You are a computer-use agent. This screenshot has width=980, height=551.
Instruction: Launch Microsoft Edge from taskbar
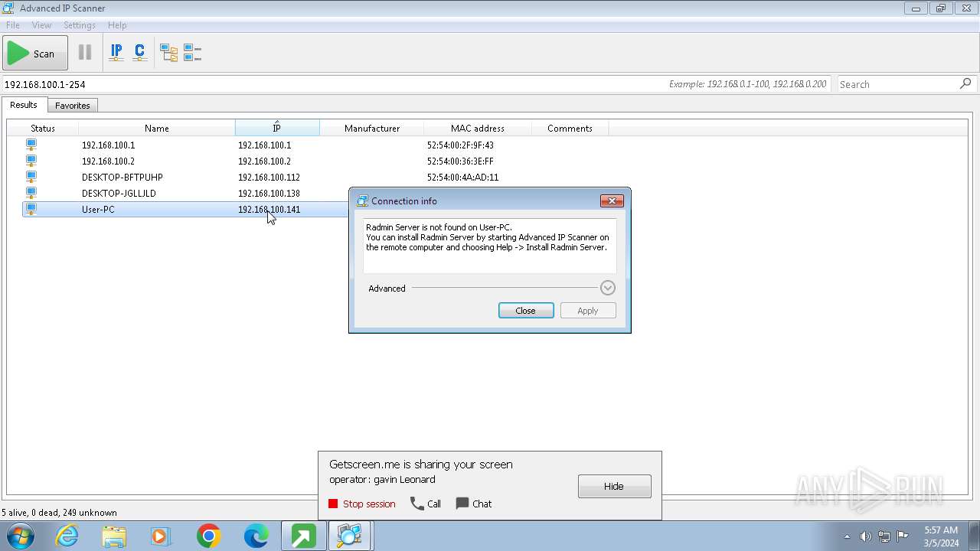[x=256, y=536]
